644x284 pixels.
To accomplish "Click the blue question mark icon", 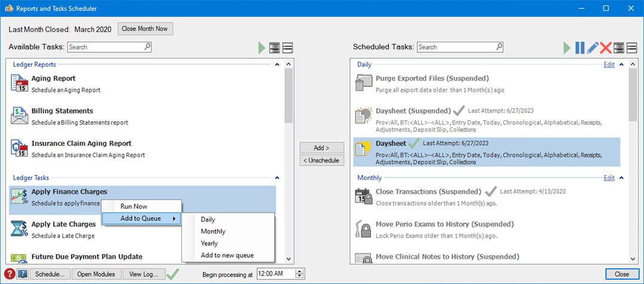I will pyautogui.click(x=23, y=274).
